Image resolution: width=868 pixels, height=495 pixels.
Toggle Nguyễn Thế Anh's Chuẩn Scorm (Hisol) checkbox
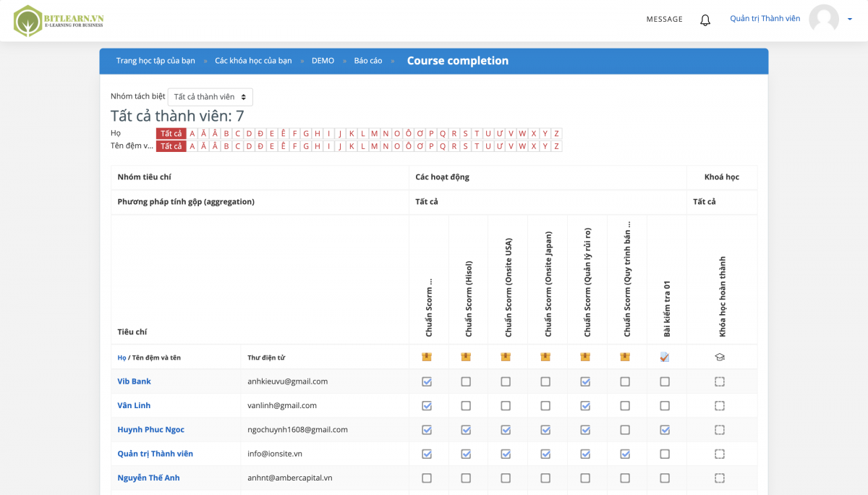pyautogui.click(x=466, y=478)
